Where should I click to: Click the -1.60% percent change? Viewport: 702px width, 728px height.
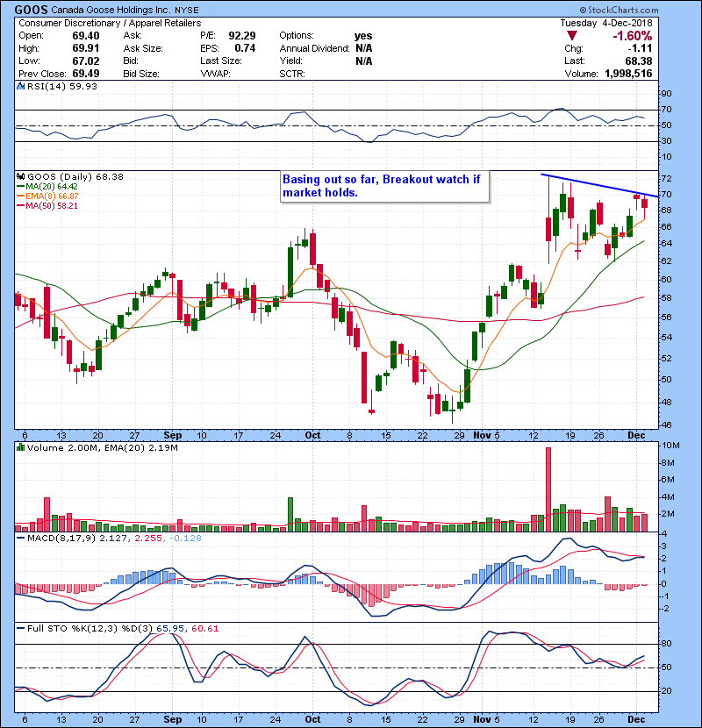(633, 36)
